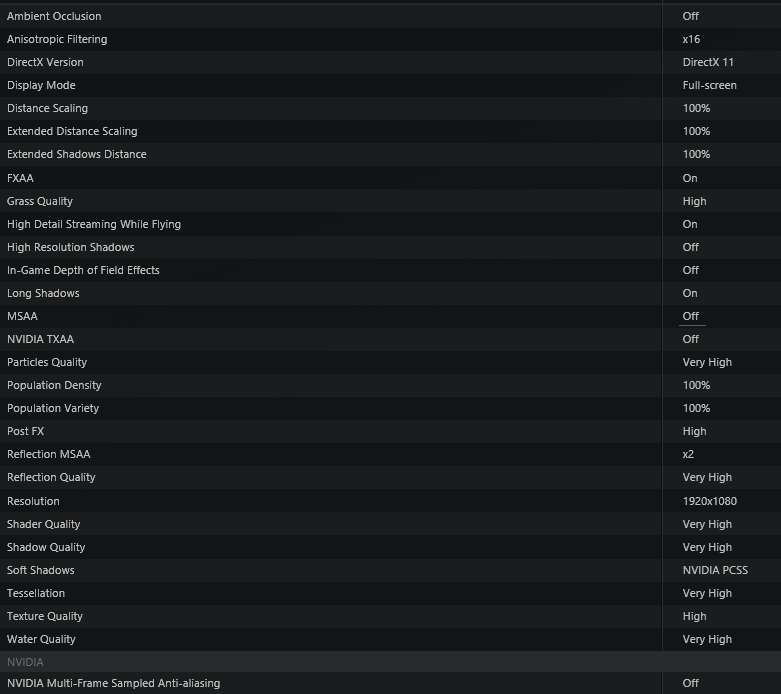Select the Ambient Occlusion setting row
The width and height of the screenshot is (781, 694).
(390, 16)
